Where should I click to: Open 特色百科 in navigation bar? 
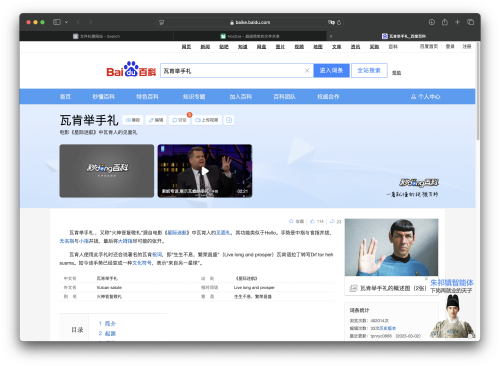point(147,97)
